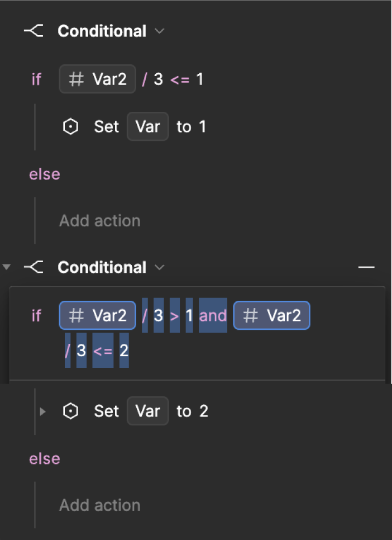The image size is (392, 540).
Task: Expand the Set Var to 2 action
Action: [x=42, y=411]
